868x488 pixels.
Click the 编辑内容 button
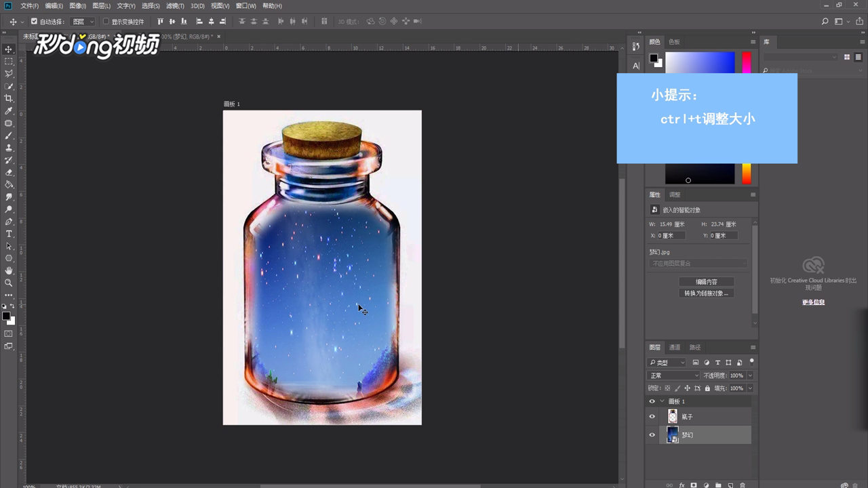coord(706,281)
